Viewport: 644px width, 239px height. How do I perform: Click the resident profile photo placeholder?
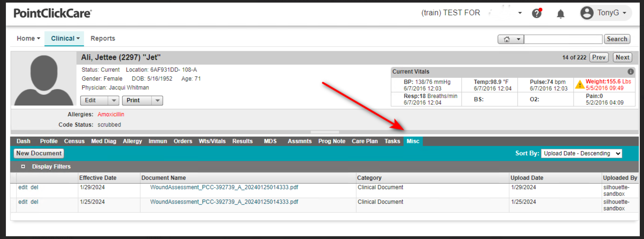[x=44, y=80]
